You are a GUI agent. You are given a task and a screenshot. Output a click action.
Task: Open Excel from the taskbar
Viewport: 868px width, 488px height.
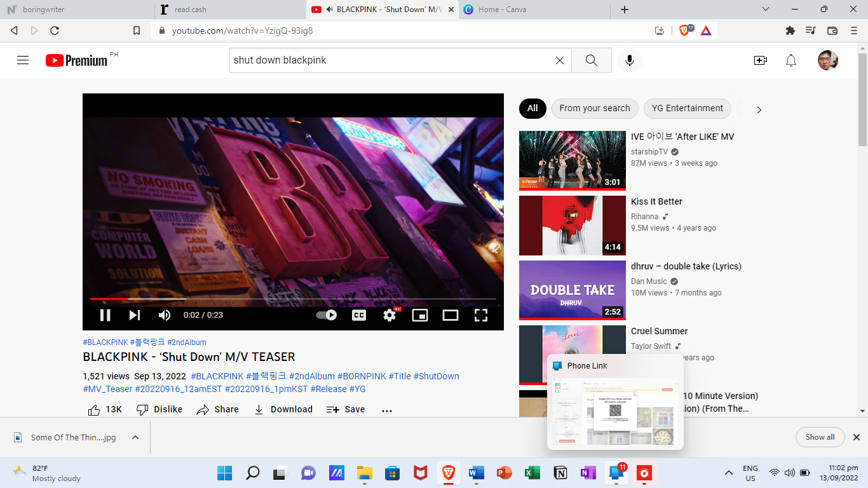click(x=532, y=473)
